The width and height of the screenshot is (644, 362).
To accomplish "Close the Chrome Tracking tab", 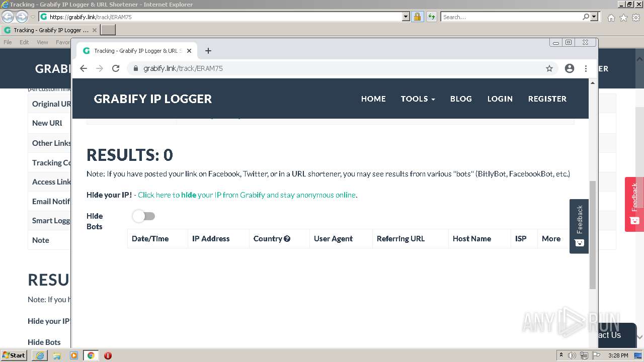I will coord(189,51).
